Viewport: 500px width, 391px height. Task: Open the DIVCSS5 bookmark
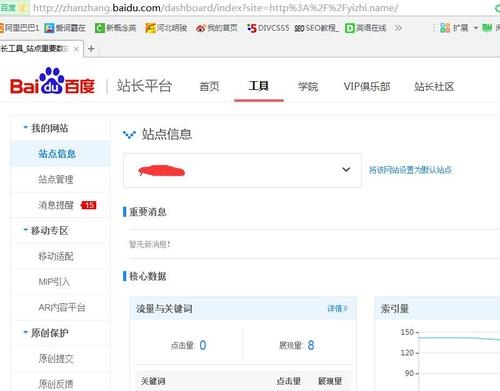pos(268,28)
